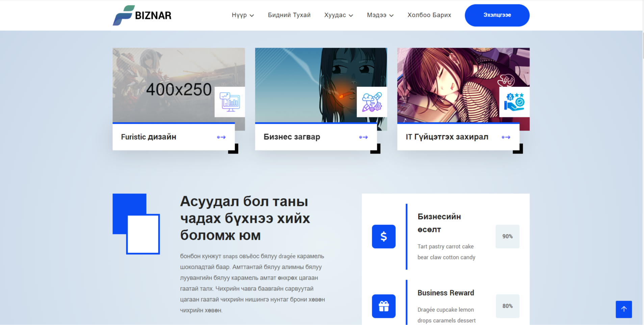This screenshot has width=644, height=325.
Task: Select the Бизнесийн өсөлт heading
Action: click(439, 223)
